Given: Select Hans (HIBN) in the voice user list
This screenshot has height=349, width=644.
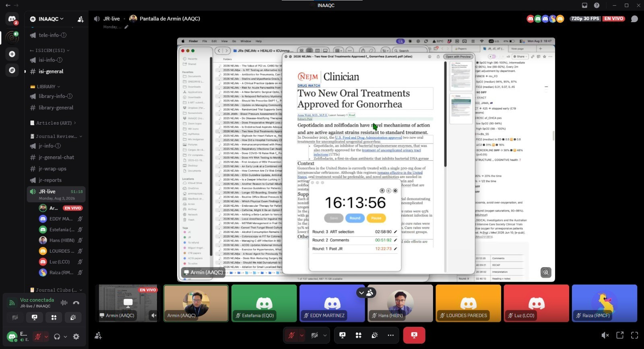Looking at the screenshot, I should (60, 240).
